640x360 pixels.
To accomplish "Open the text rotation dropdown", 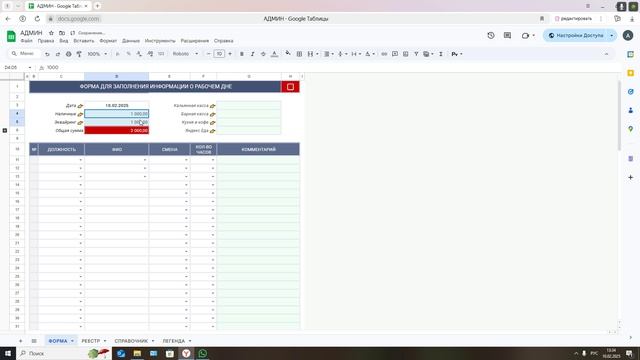I will click(370, 54).
